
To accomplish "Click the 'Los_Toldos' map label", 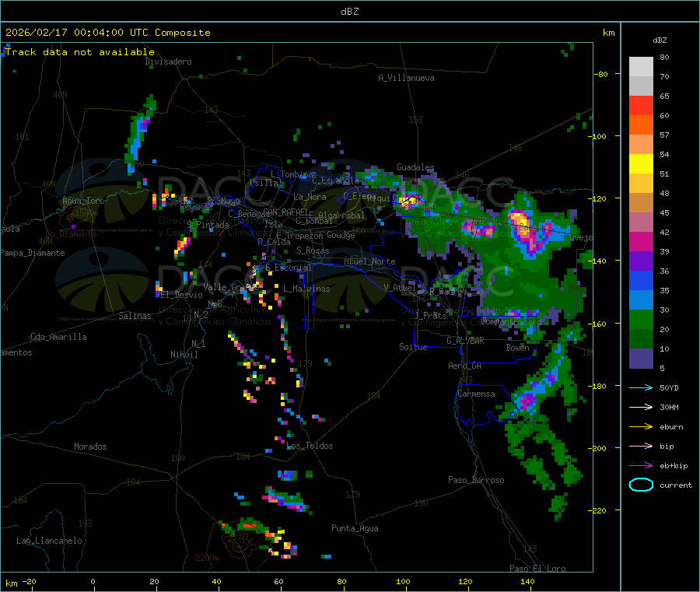I will coord(310,446).
